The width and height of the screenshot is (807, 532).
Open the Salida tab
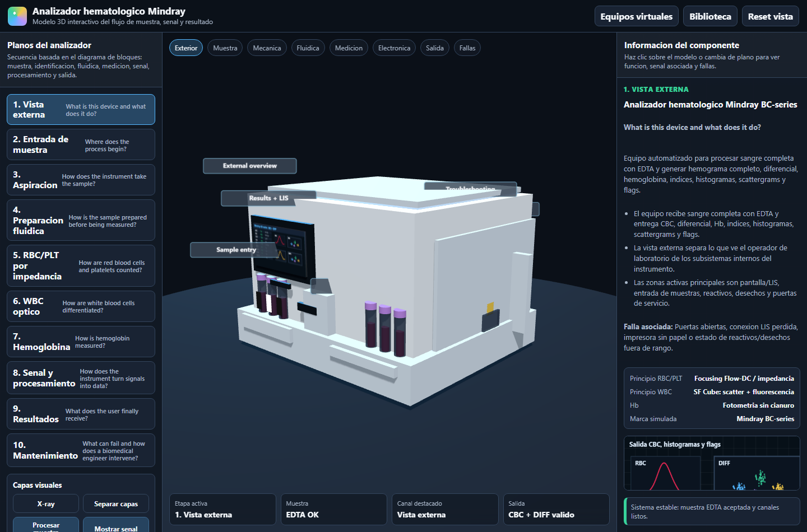click(435, 48)
